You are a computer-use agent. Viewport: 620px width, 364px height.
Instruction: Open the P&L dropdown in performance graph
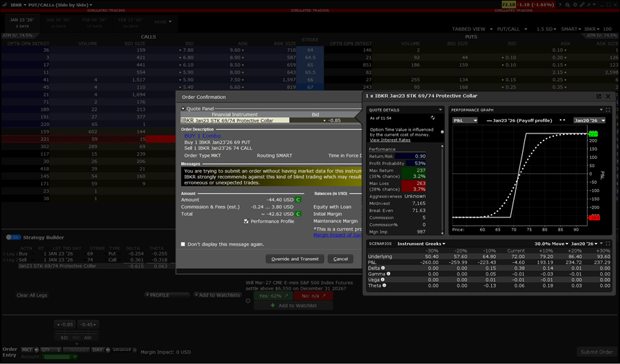(x=465, y=120)
